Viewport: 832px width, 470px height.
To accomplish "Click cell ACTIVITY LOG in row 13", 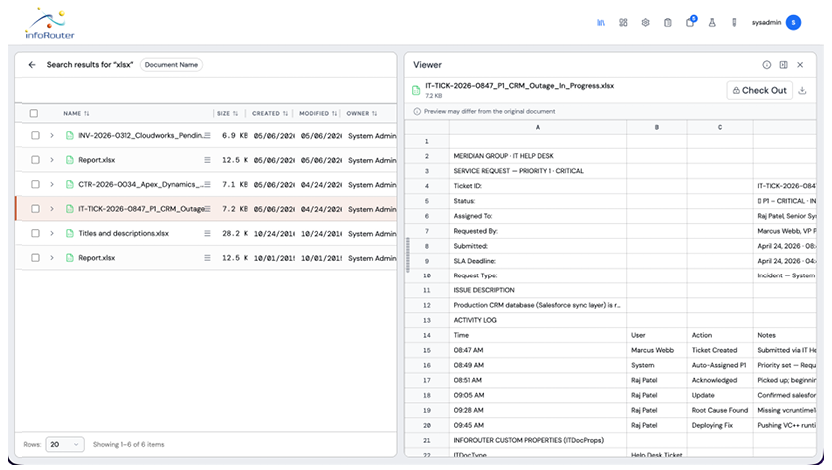I will pos(538,320).
